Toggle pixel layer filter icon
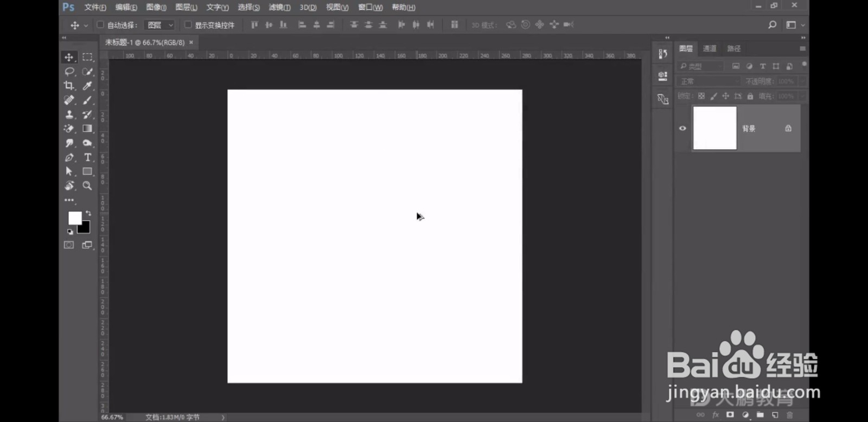Screen dimensions: 868x422 click(736, 66)
